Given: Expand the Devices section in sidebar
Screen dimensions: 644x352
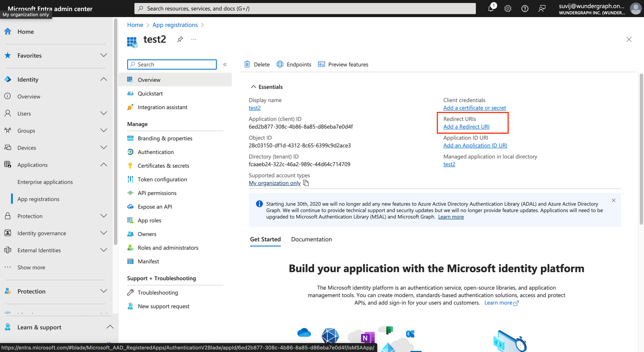Looking at the screenshot, I should click(x=104, y=147).
